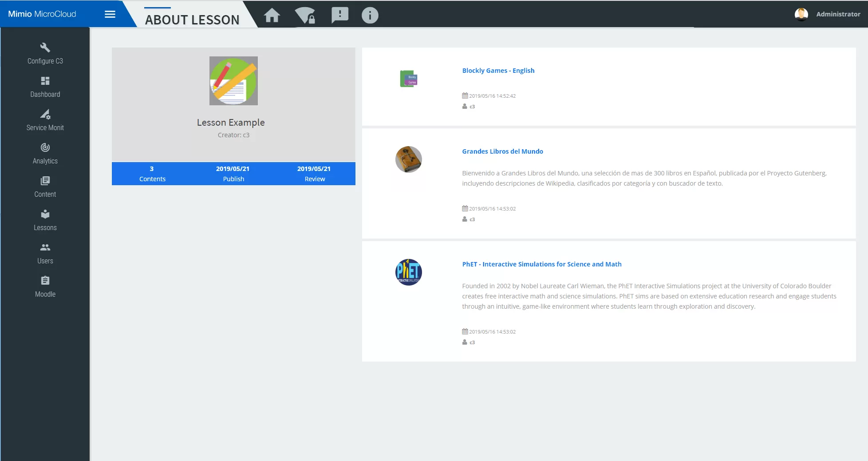Click the Blockly Games thumbnail icon
The width and height of the screenshot is (868, 461).
tap(409, 79)
